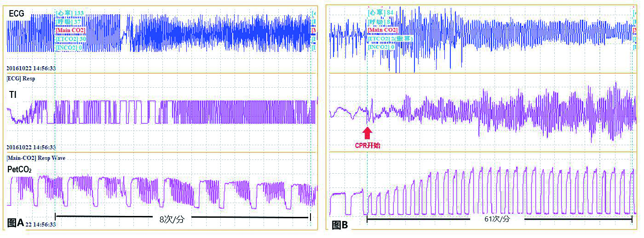Click the 'TI' channel label
This screenshot has height=238, width=644.
pos(12,95)
